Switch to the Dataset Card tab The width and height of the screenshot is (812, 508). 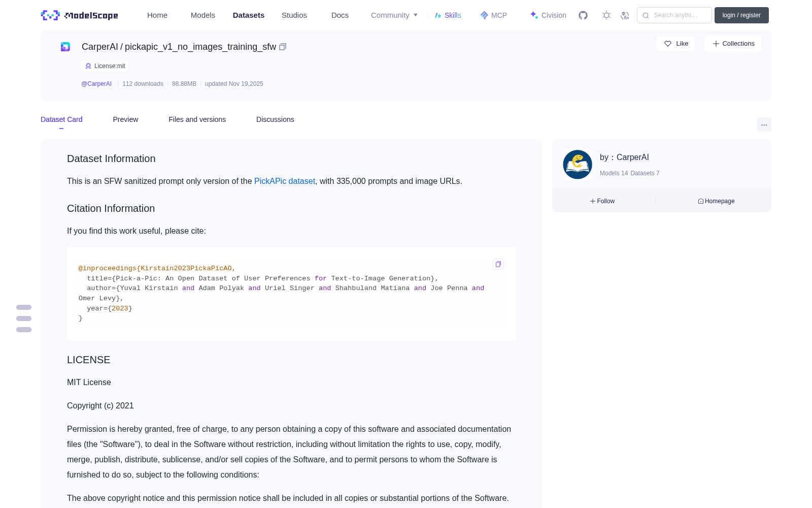[x=61, y=119]
